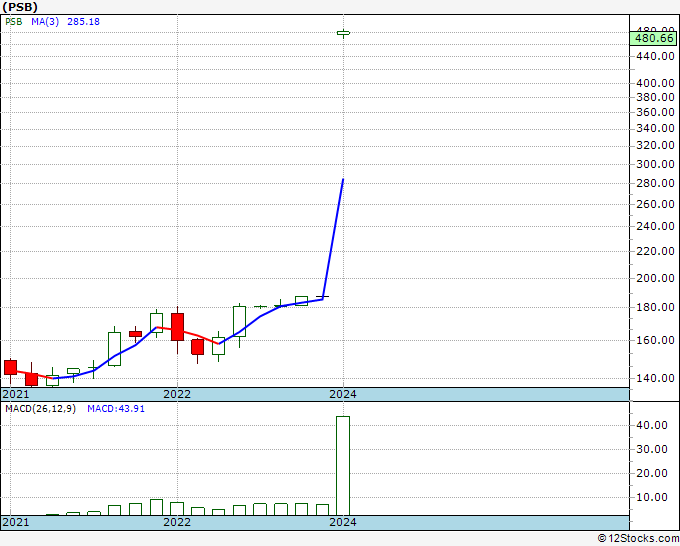680x546 pixels.
Task: Click the tall 2024 MACD histogram bar
Action: coord(343,466)
